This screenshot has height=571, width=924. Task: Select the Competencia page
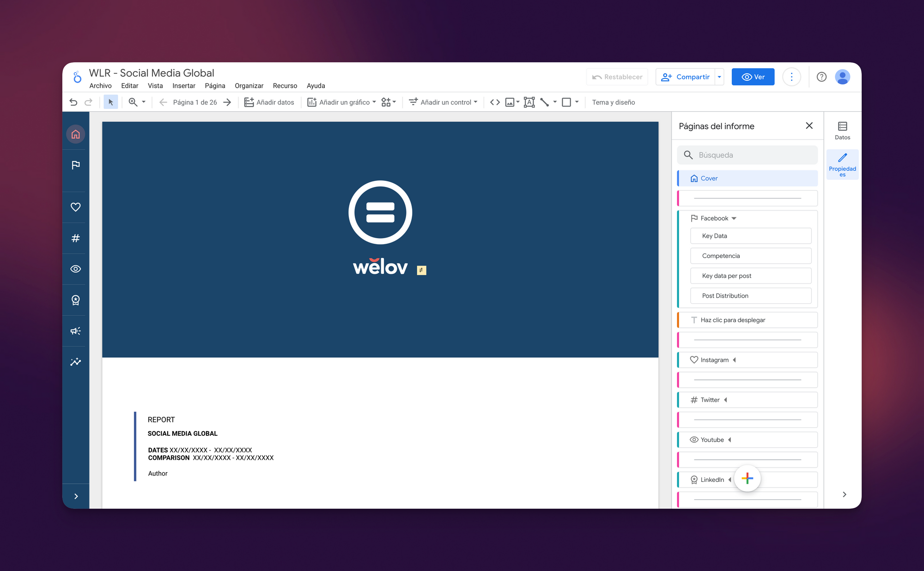pyautogui.click(x=751, y=256)
